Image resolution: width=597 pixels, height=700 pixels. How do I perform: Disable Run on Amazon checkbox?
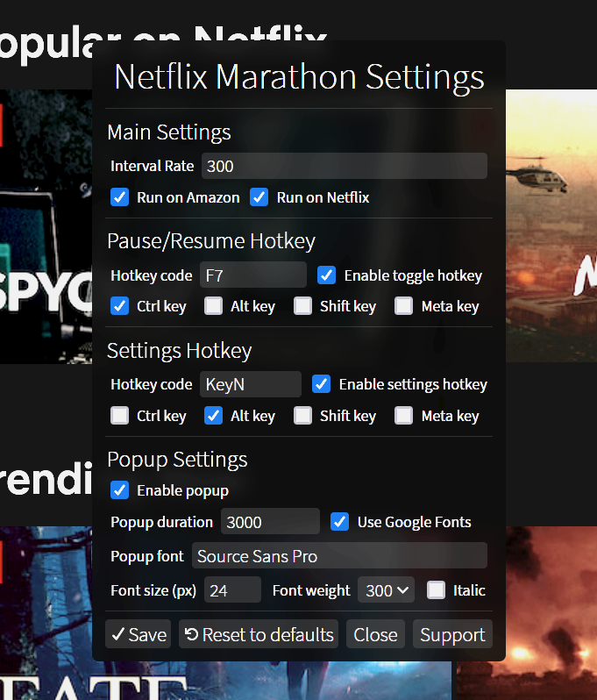pos(120,197)
